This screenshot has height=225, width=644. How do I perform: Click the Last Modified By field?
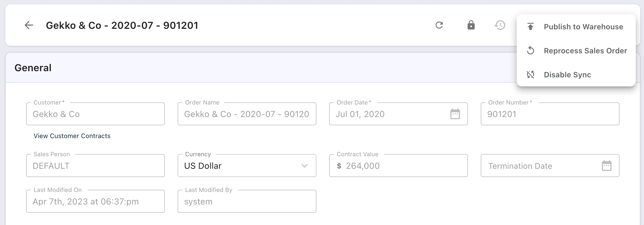tap(247, 202)
